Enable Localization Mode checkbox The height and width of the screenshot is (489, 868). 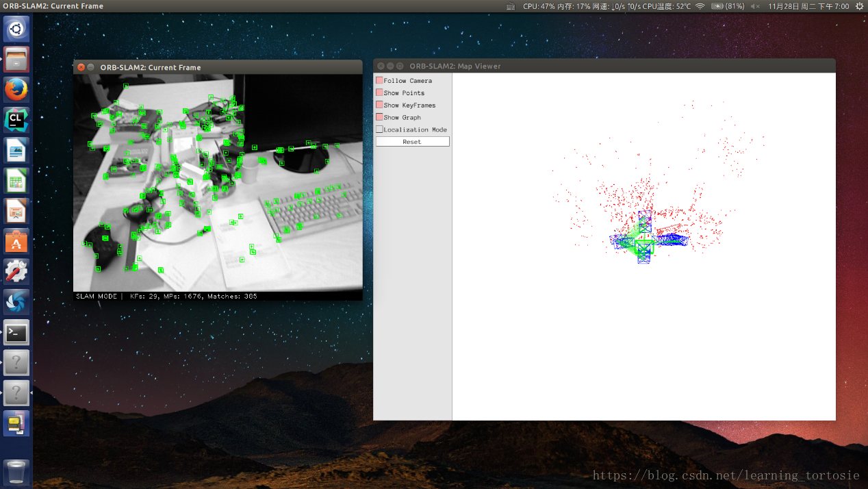(x=379, y=129)
